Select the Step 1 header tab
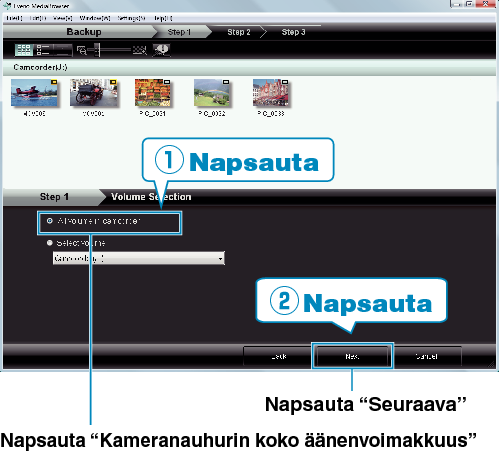499x452 pixels. point(179,32)
